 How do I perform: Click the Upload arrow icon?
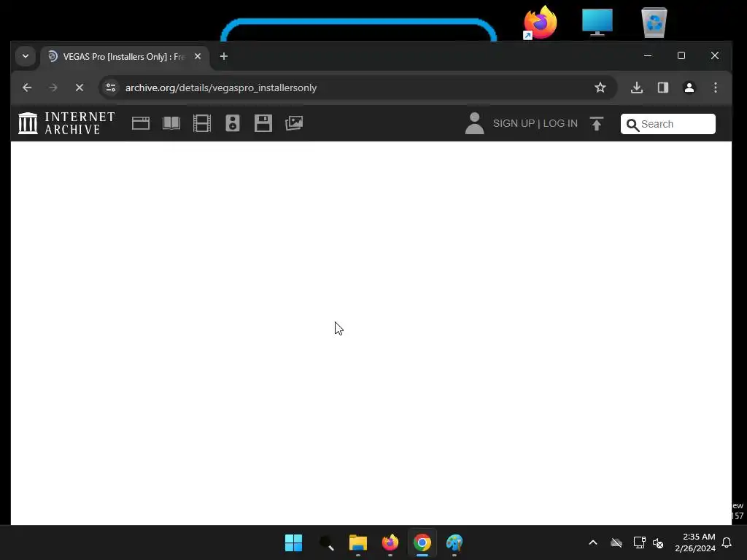(x=597, y=123)
